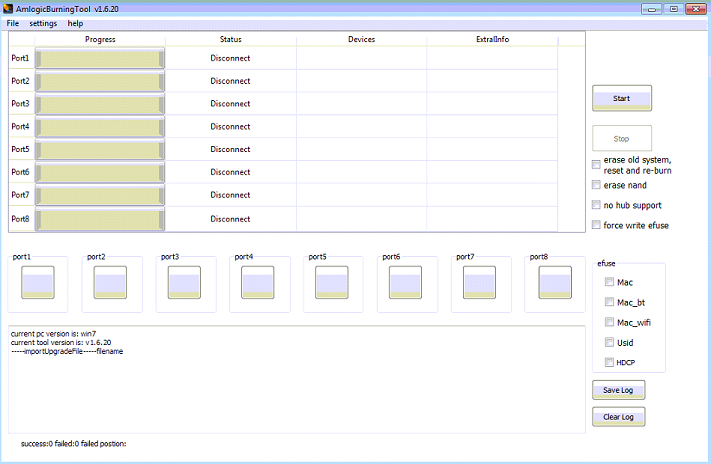This screenshot has height=464, width=711.
Task: Click the Port4 progress bar
Action: pos(100,127)
